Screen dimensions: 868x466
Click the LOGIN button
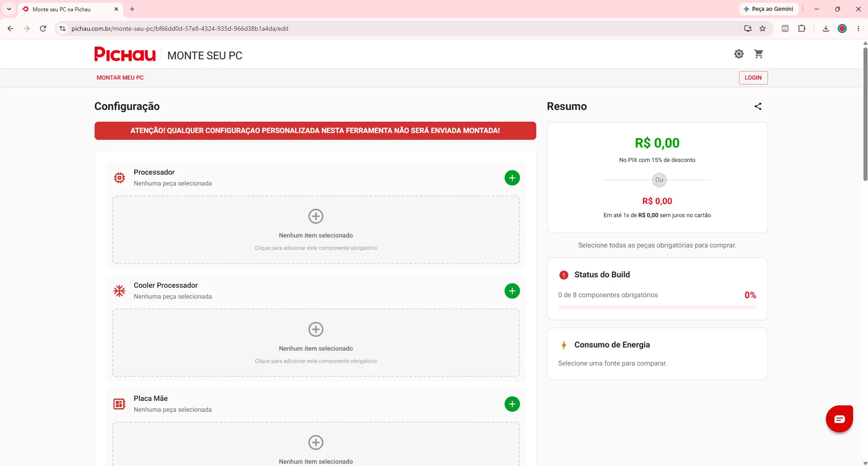coord(753,78)
